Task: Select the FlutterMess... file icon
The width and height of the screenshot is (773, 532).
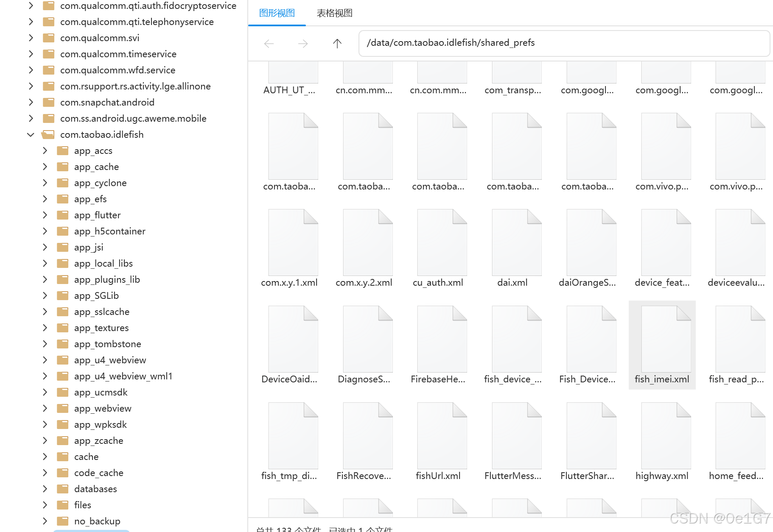Action: point(517,436)
